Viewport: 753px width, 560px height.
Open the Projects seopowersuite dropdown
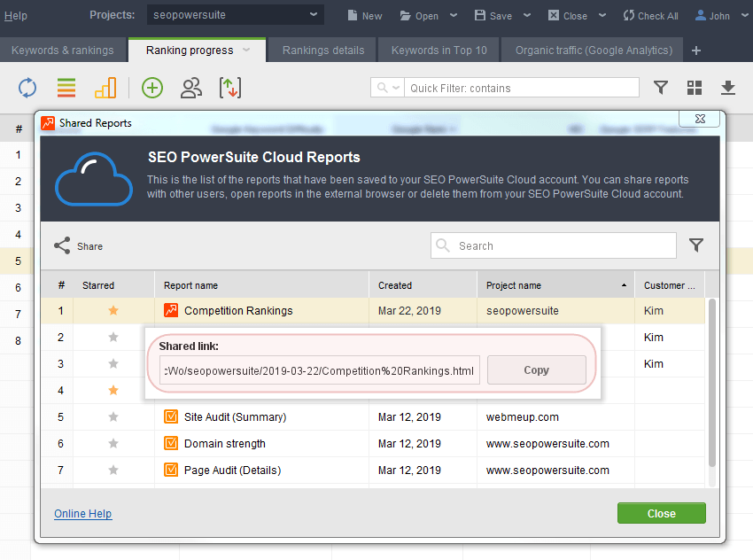coord(236,15)
